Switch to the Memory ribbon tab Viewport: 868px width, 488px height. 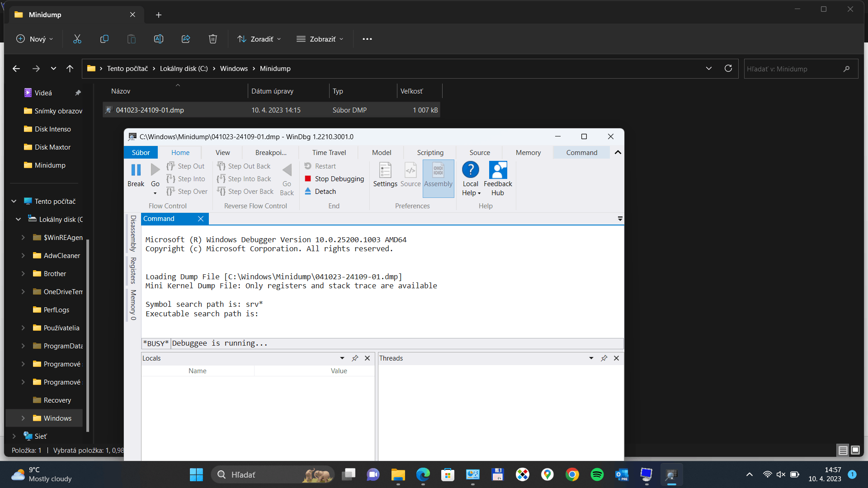click(528, 153)
